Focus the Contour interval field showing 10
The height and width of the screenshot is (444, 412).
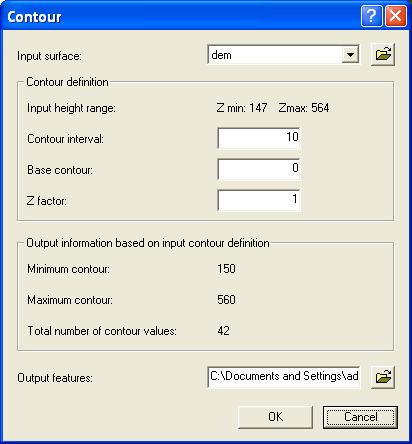click(259, 138)
